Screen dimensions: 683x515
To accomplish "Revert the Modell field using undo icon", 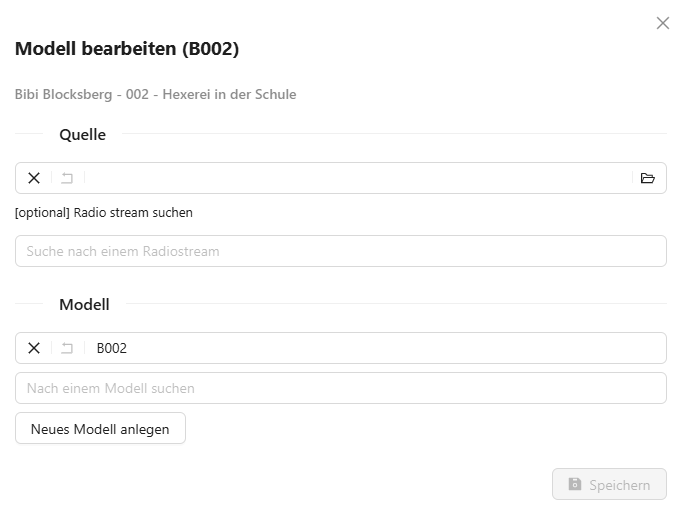I will click(67, 348).
